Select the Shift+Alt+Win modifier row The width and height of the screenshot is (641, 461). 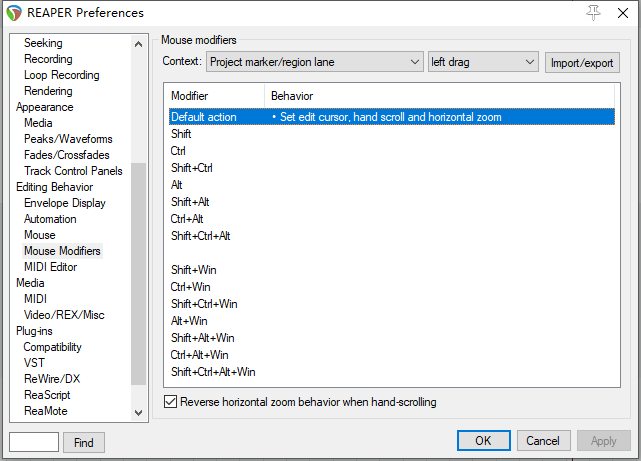(x=392, y=338)
